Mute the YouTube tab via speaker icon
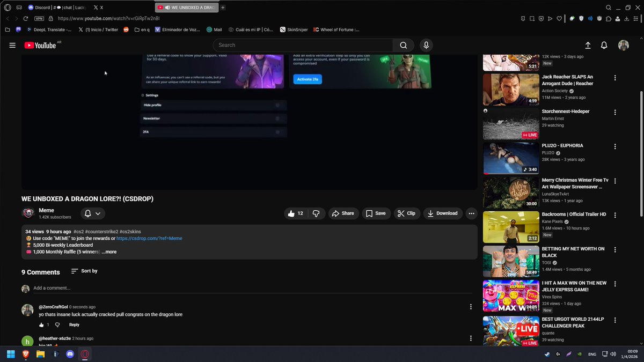The width and height of the screenshot is (644, 362). [167, 8]
